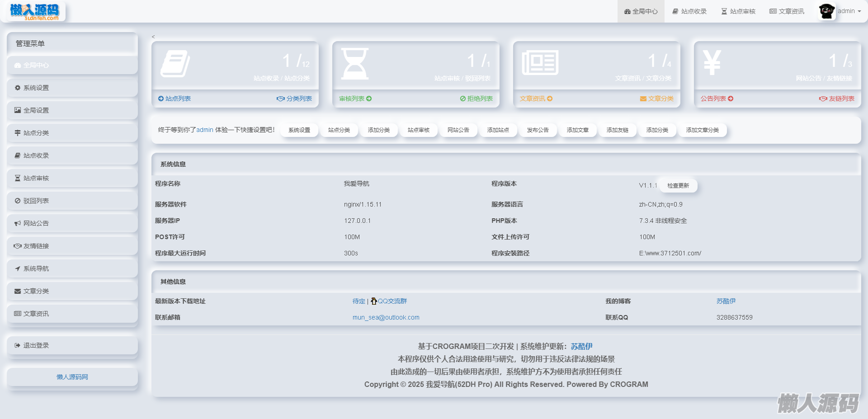868x419 pixels.
Task: Click the book icon in site collection card
Action: 175,64
